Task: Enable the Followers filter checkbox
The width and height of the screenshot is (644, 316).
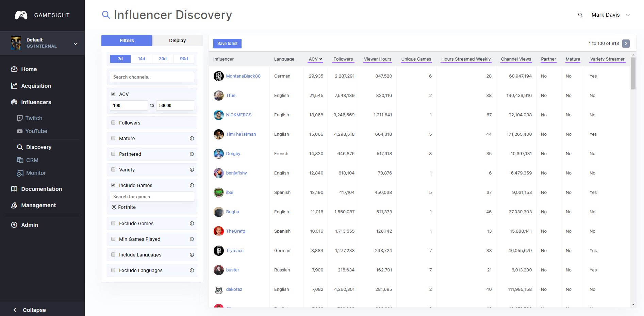Action: tap(113, 122)
